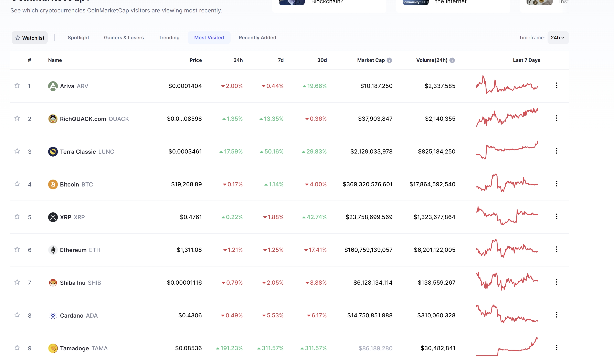Switch to the Recently Added tab
The height and width of the screenshot is (364, 614).
click(257, 37)
